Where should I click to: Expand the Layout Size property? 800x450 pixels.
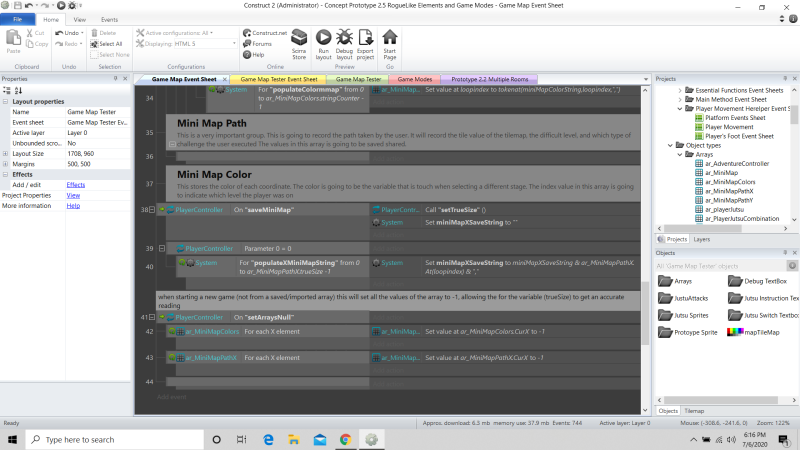[6, 154]
